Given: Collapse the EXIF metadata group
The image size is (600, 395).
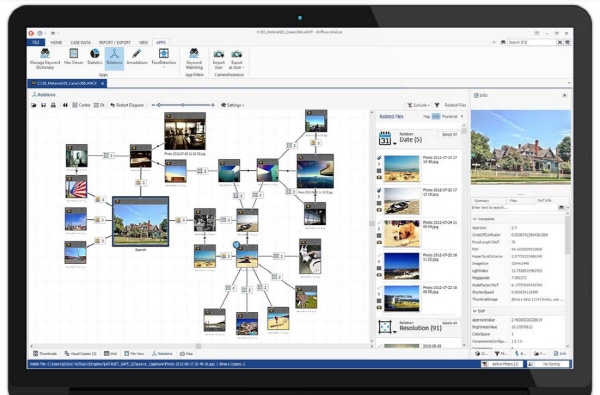Looking at the screenshot, I should [475, 311].
